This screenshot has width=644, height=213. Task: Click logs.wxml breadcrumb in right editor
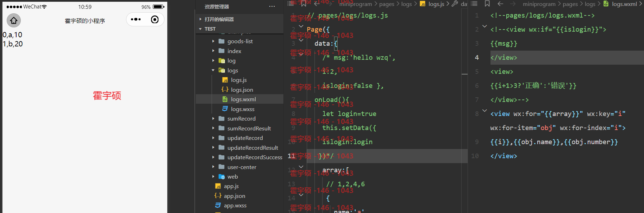click(x=624, y=4)
